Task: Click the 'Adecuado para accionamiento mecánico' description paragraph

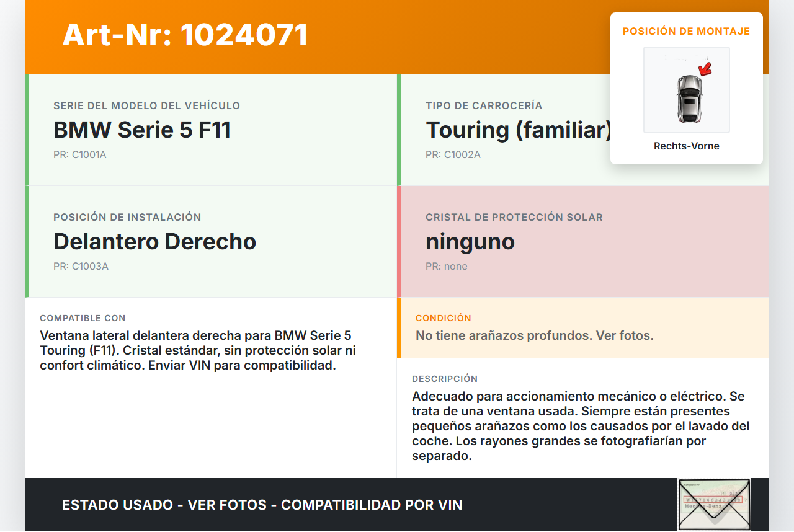Action: tap(581, 426)
